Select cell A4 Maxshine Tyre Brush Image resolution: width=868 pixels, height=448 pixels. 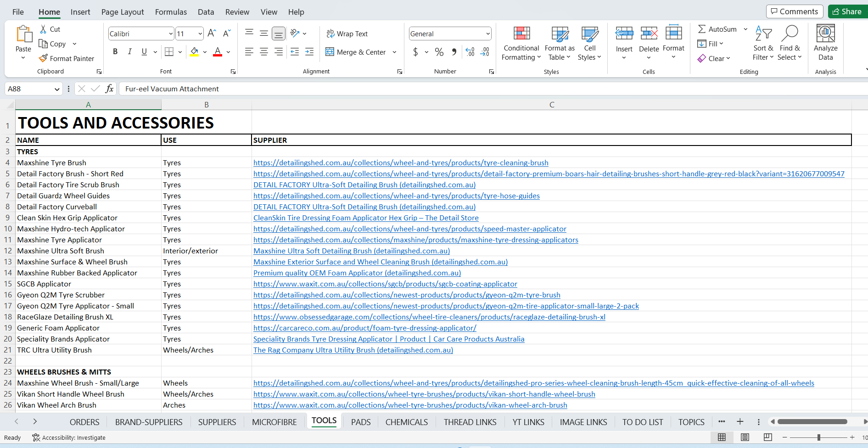pos(88,162)
